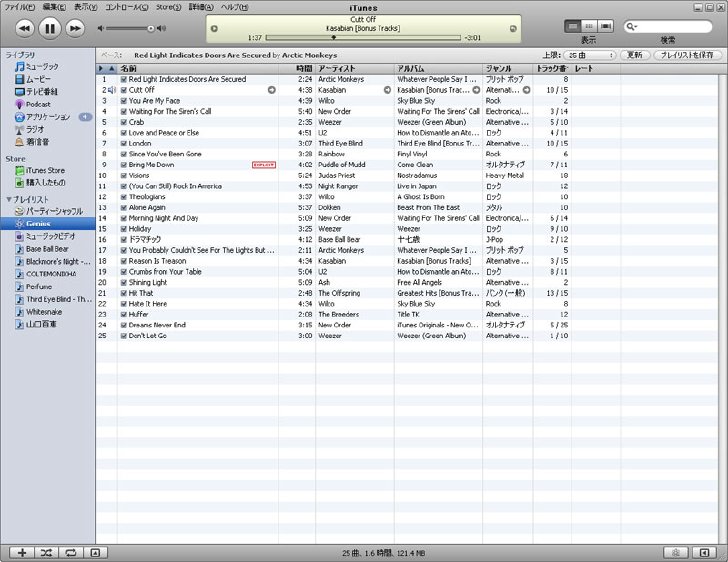Collapse the プレイリスト section
728x562 pixels.
coord(8,199)
